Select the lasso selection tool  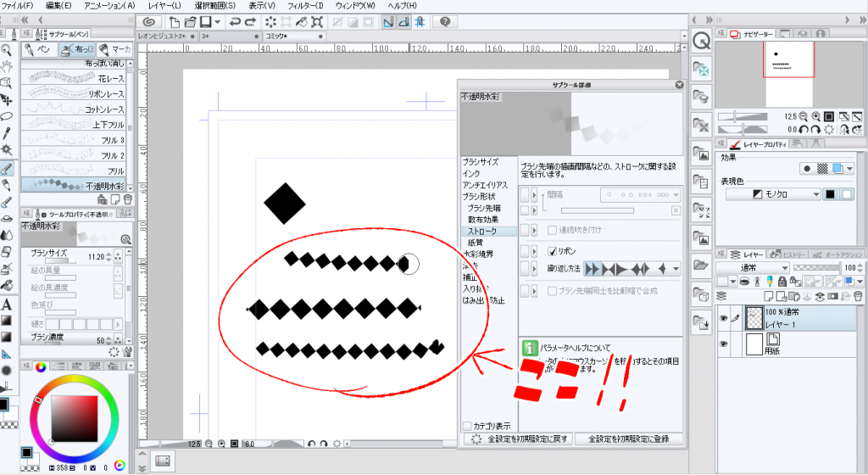7,116
